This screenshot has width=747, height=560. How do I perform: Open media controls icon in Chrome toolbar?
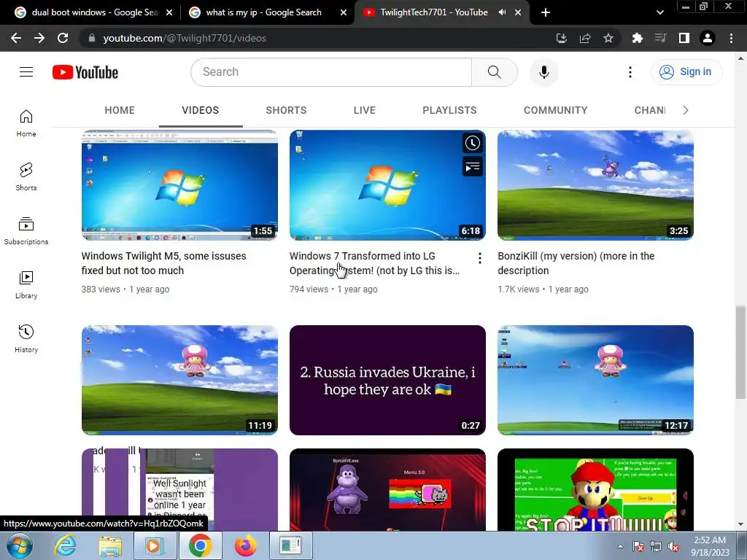(x=660, y=38)
